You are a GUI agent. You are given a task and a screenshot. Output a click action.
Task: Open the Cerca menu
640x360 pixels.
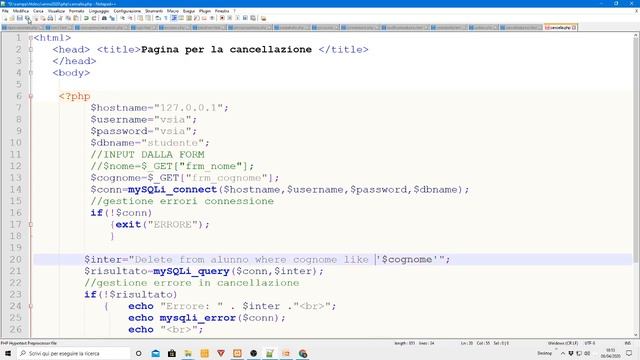click(x=38, y=11)
